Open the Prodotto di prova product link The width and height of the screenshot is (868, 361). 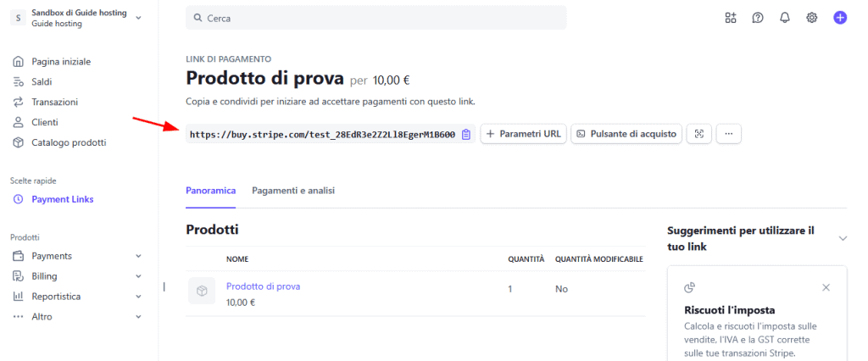coord(264,286)
